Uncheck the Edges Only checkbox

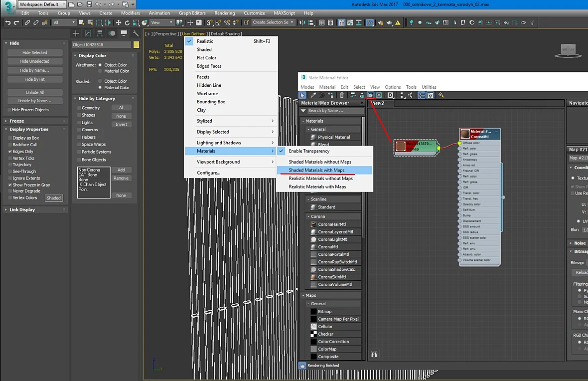(10, 151)
